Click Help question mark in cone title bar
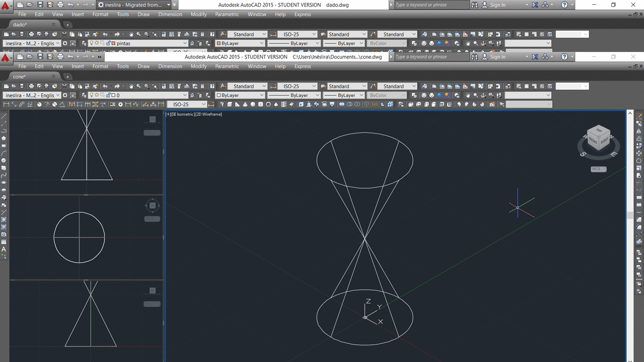 point(564,57)
